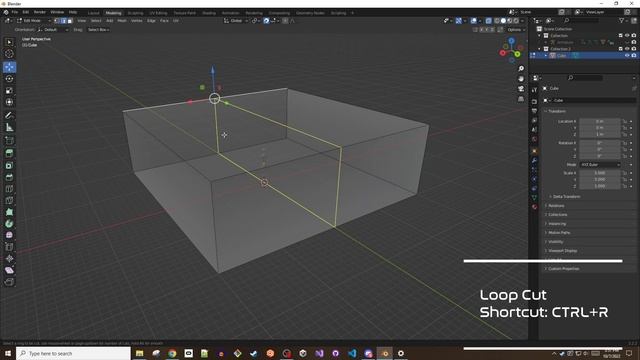Select the Inset Faces tool
Image resolution: width=640 pixels, height=360 pixels.
tap(9, 165)
